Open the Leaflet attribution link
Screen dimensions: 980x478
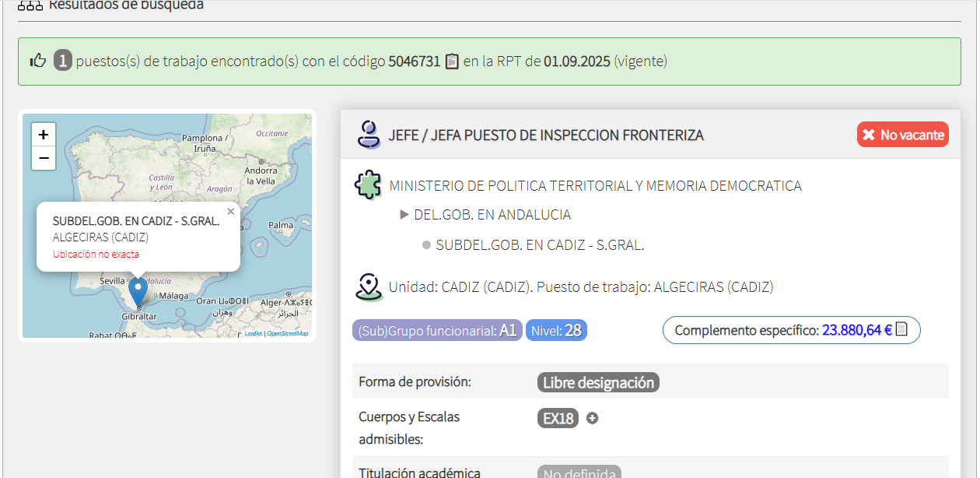[253, 333]
